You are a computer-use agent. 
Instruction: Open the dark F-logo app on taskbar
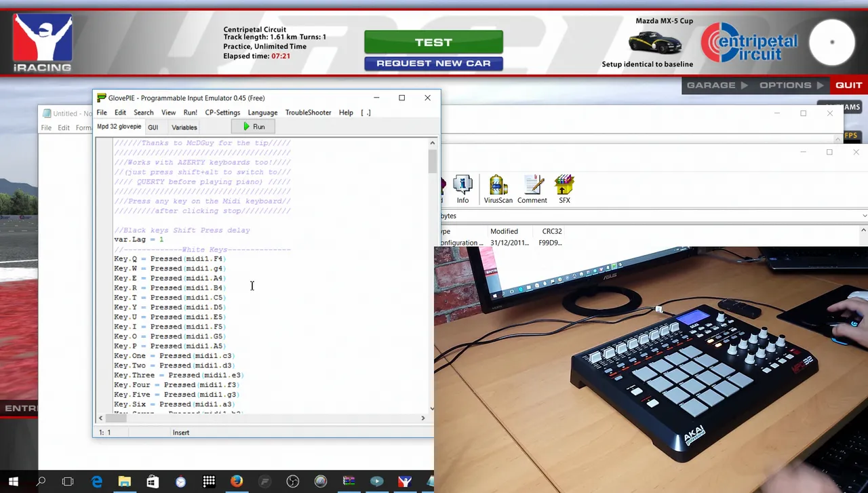click(265, 481)
